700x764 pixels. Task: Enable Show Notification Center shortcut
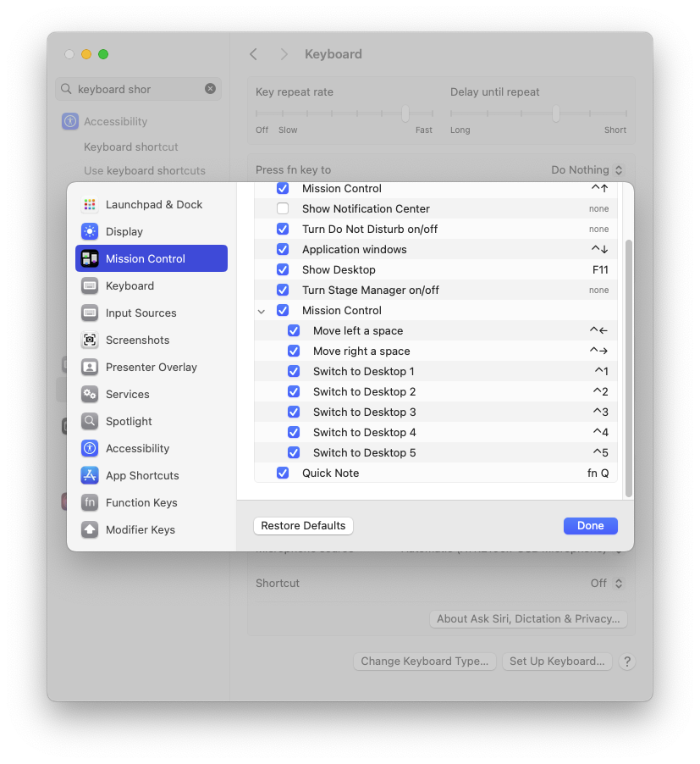pos(283,209)
